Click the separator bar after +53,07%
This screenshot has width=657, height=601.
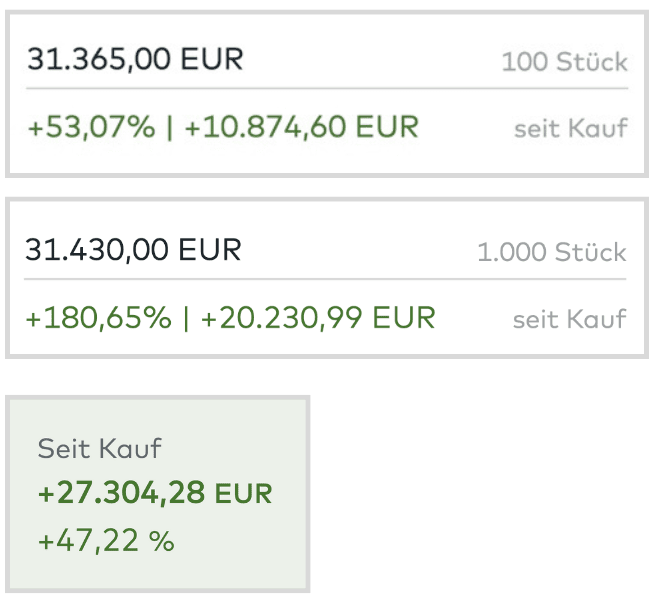click(170, 127)
